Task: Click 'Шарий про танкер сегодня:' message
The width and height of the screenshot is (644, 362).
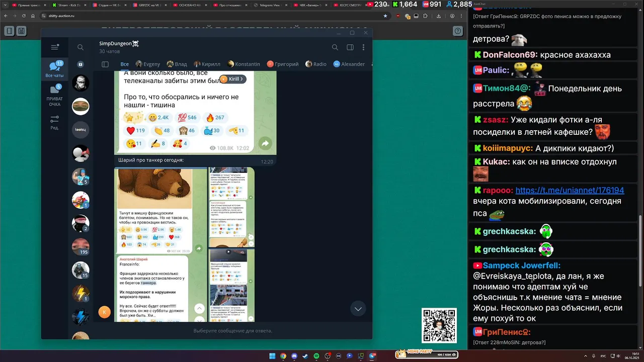Action: 151,160
